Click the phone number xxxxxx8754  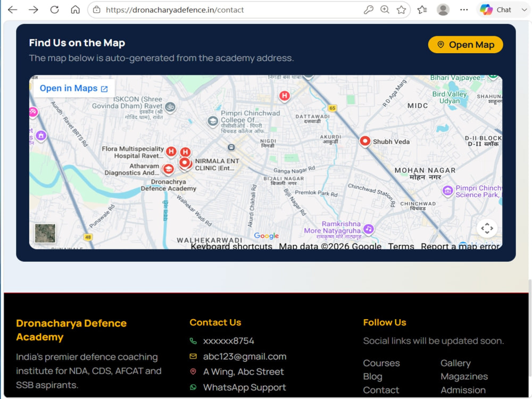tap(228, 340)
